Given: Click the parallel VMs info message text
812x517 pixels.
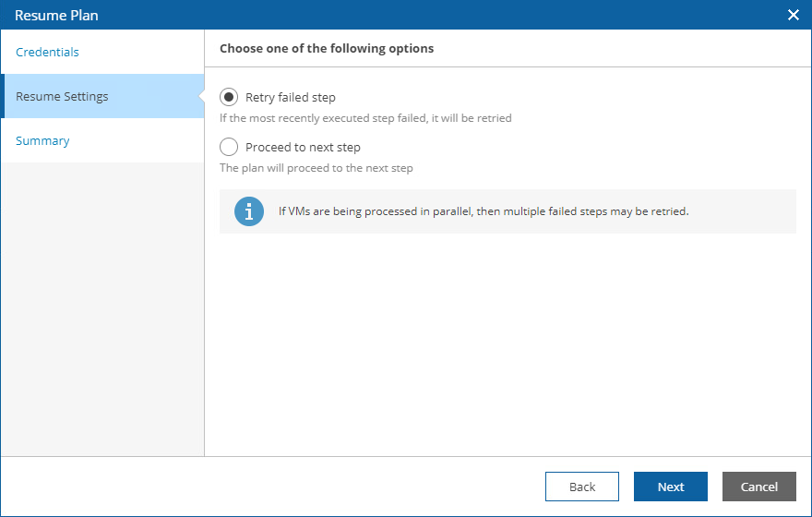Looking at the screenshot, I should (x=484, y=211).
